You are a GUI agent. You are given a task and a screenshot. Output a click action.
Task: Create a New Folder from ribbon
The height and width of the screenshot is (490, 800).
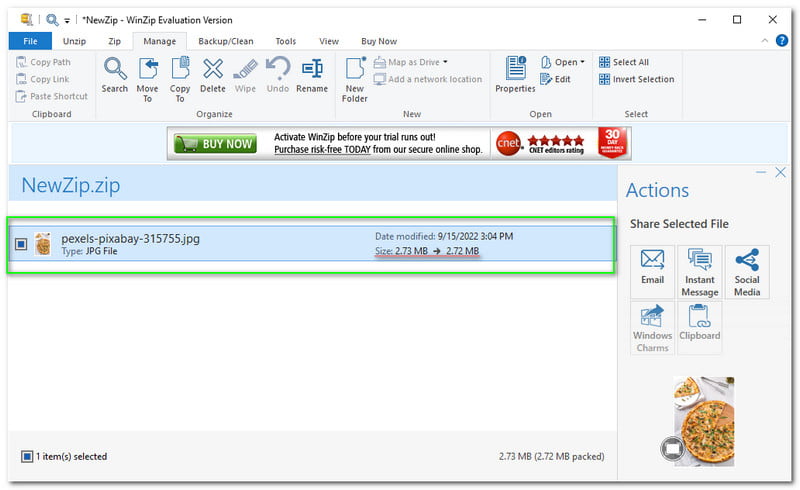point(355,78)
